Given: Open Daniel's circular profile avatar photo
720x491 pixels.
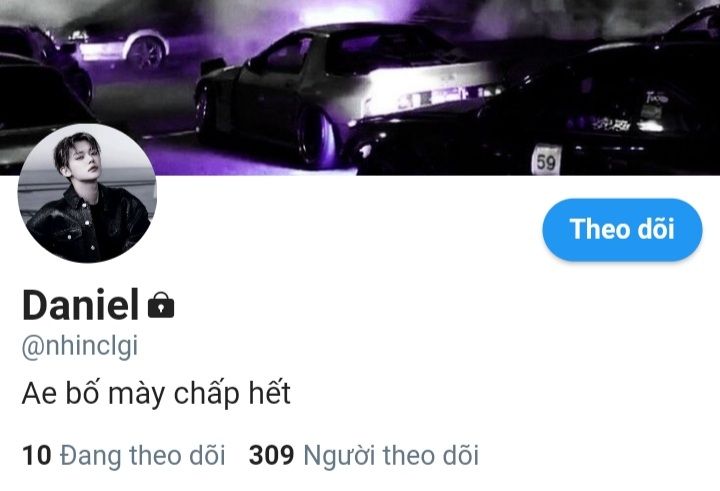Looking at the screenshot, I should pos(87,193).
